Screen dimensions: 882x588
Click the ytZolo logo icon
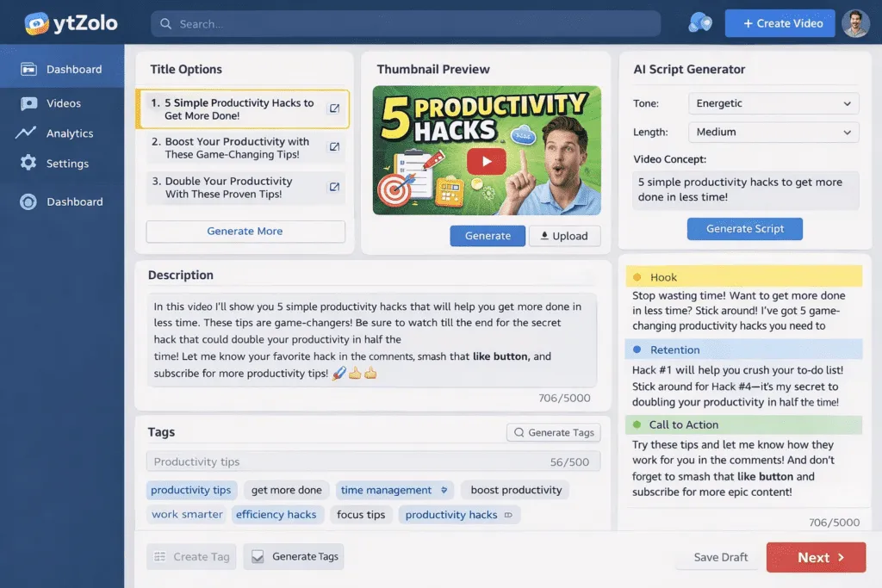point(36,23)
